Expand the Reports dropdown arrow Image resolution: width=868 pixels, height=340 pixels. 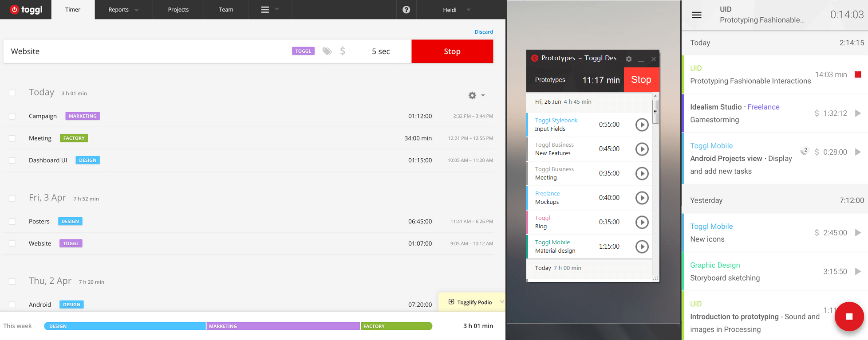click(136, 10)
